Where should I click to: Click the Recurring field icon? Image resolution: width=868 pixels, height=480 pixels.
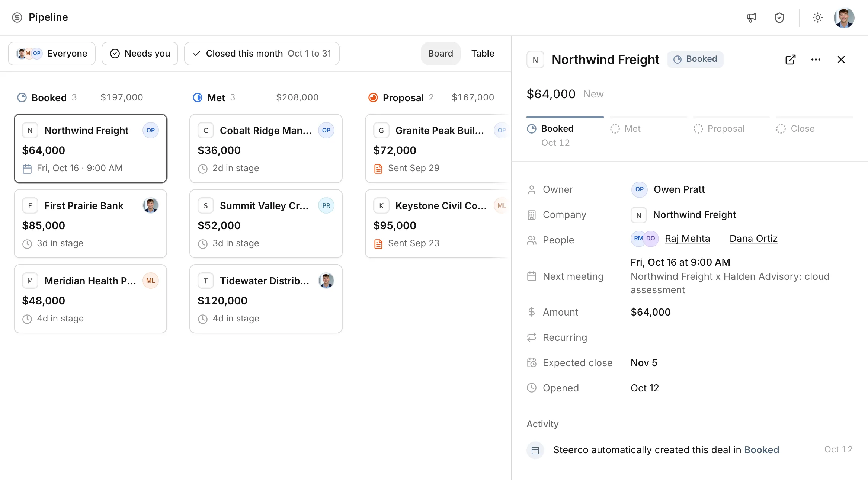[x=532, y=337]
